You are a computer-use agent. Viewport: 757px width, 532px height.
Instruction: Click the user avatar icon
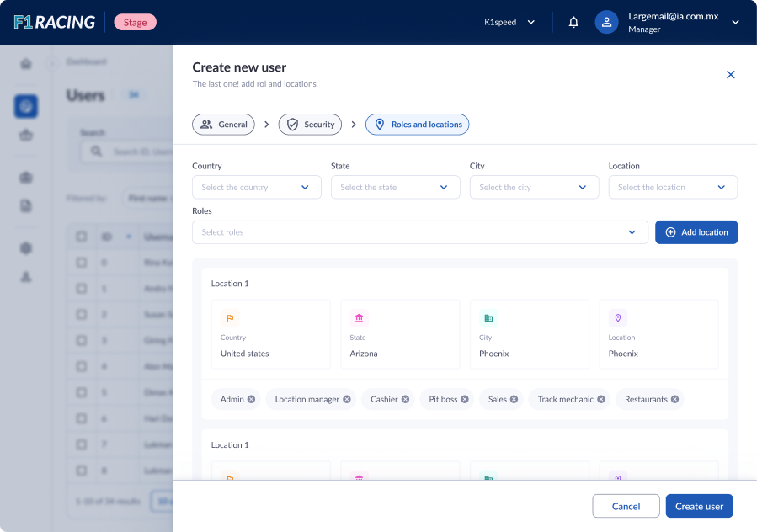point(606,22)
